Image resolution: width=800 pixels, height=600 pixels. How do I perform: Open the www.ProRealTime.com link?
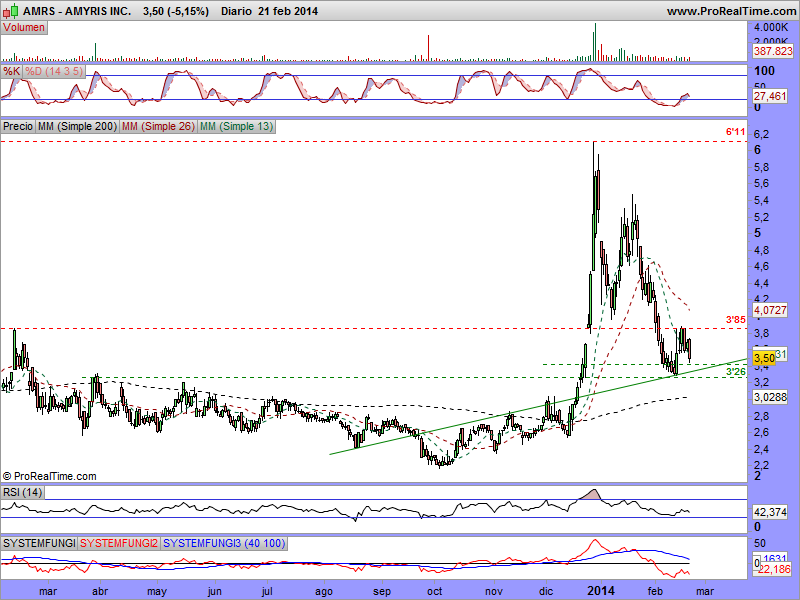tap(732, 11)
